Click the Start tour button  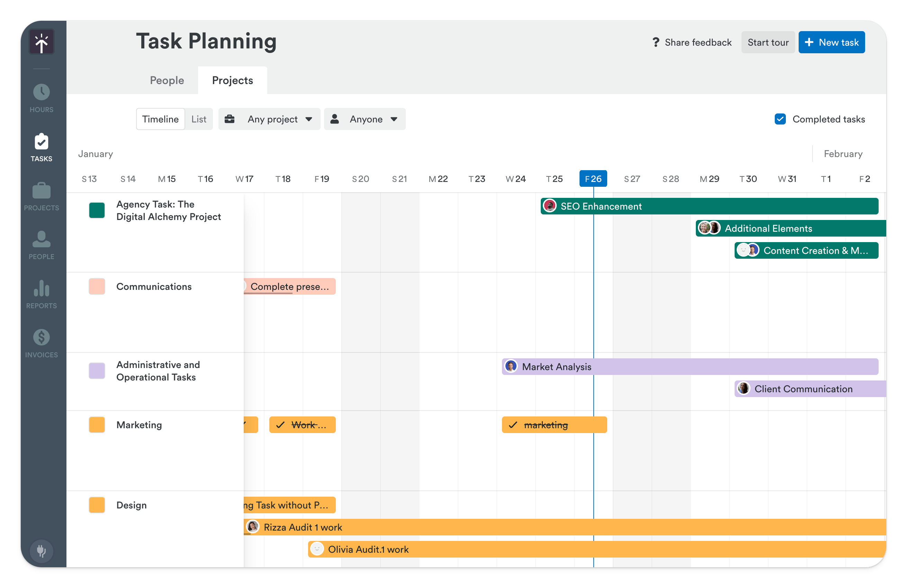click(x=768, y=42)
